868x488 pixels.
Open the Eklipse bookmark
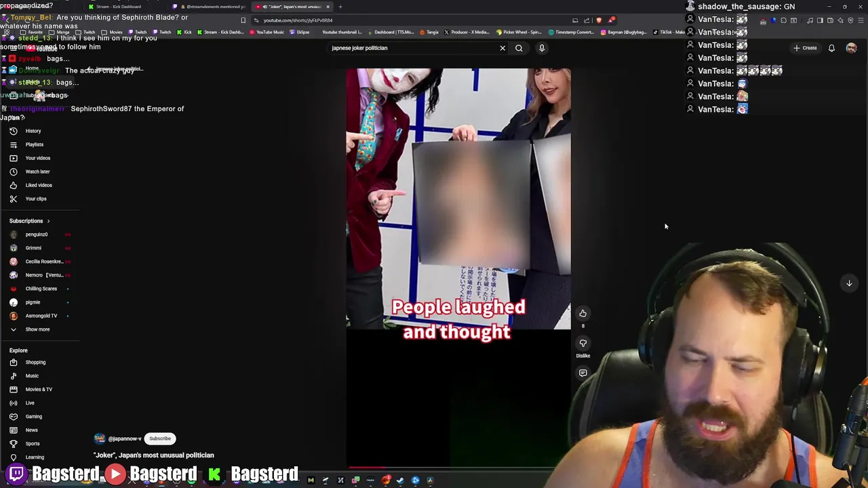click(299, 33)
